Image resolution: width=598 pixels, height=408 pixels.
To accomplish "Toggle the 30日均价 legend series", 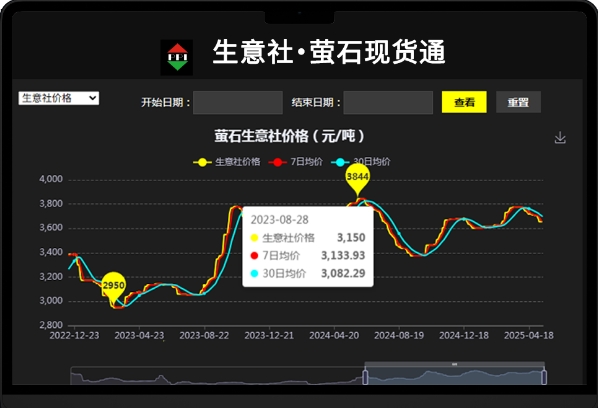I will [361, 162].
